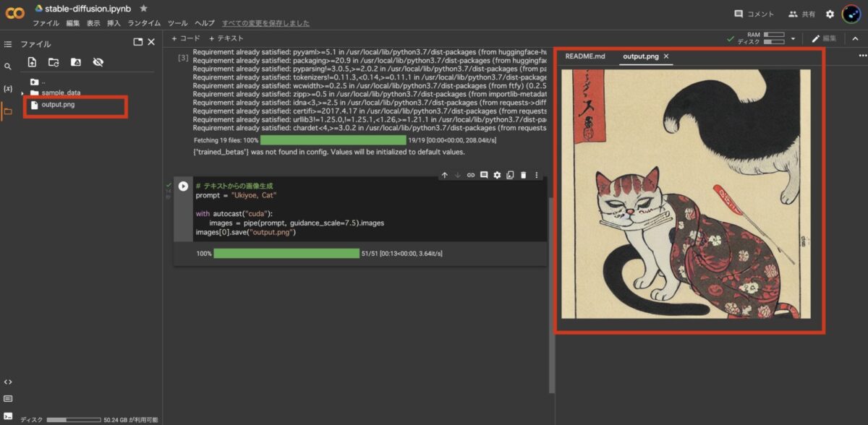Click the 共有 share button
This screenshot has width=868, height=425.
click(x=801, y=14)
